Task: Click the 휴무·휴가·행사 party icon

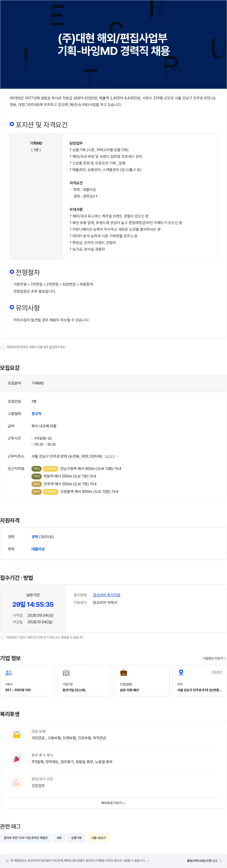Action: click(x=17, y=759)
